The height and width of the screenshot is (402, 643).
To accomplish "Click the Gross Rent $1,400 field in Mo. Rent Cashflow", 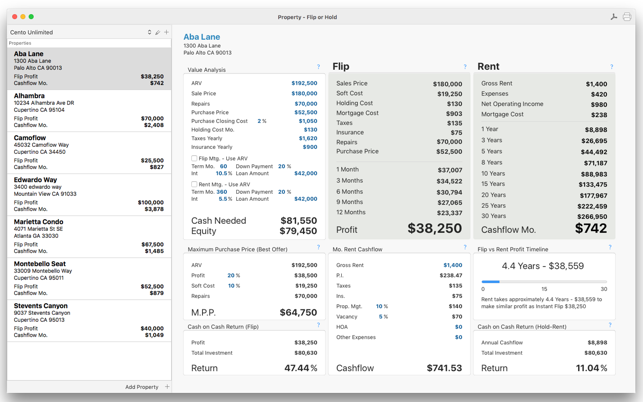I will pyautogui.click(x=453, y=265).
